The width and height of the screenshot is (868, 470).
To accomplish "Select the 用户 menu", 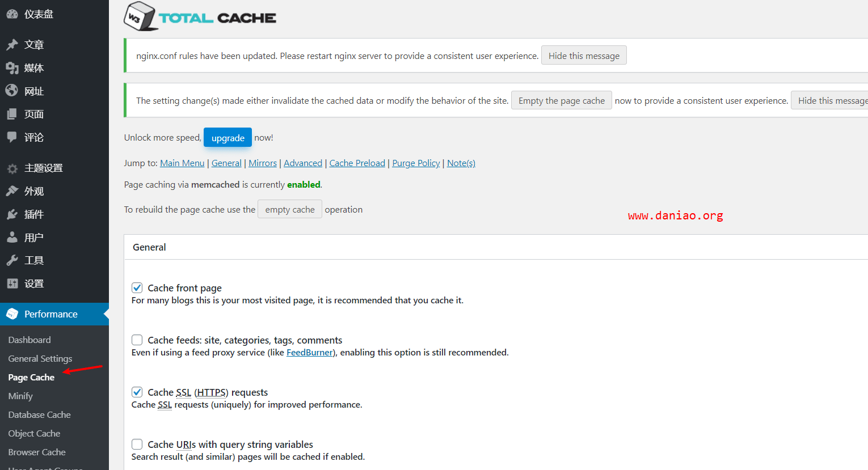I will coord(54,238).
